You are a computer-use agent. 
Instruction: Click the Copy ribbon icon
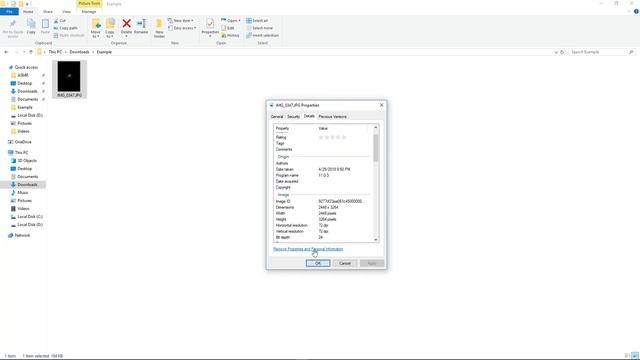(31, 27)
